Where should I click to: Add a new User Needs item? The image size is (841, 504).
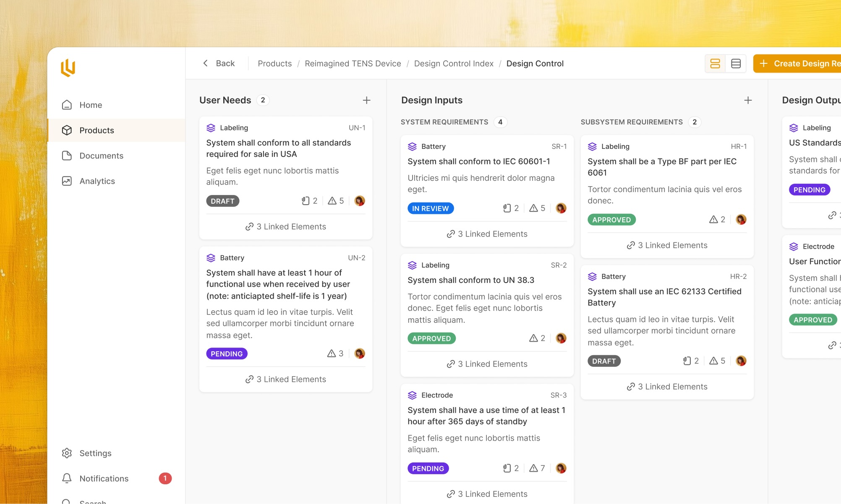366,100
